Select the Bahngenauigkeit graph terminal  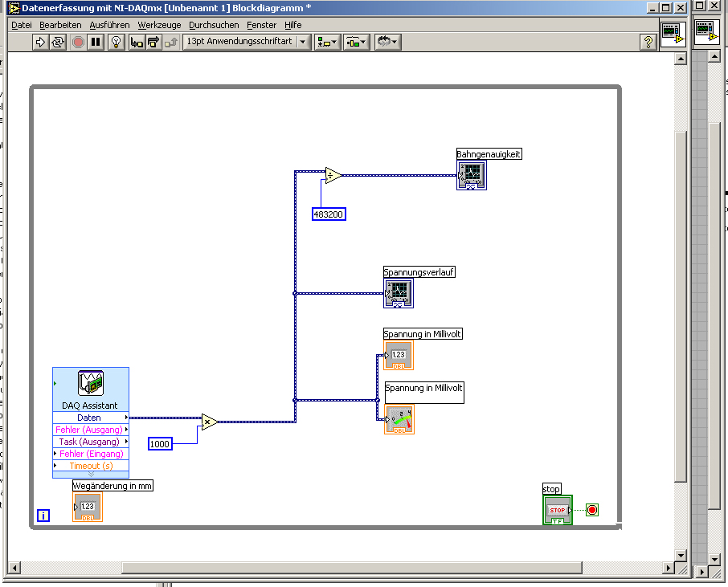[472, 175]
